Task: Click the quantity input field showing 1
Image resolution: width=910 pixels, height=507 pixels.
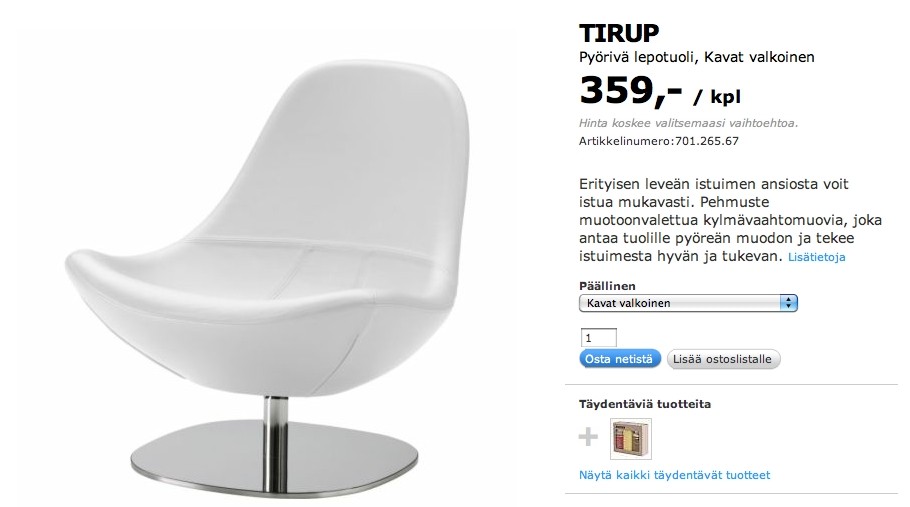Action: (x=598, y=338)
